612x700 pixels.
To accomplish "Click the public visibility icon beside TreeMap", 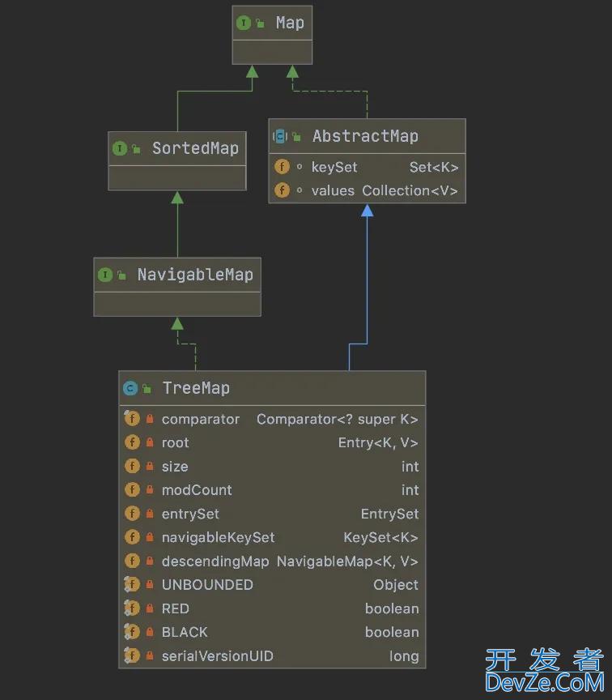I will pyautogui.click(x=147, y=389).
